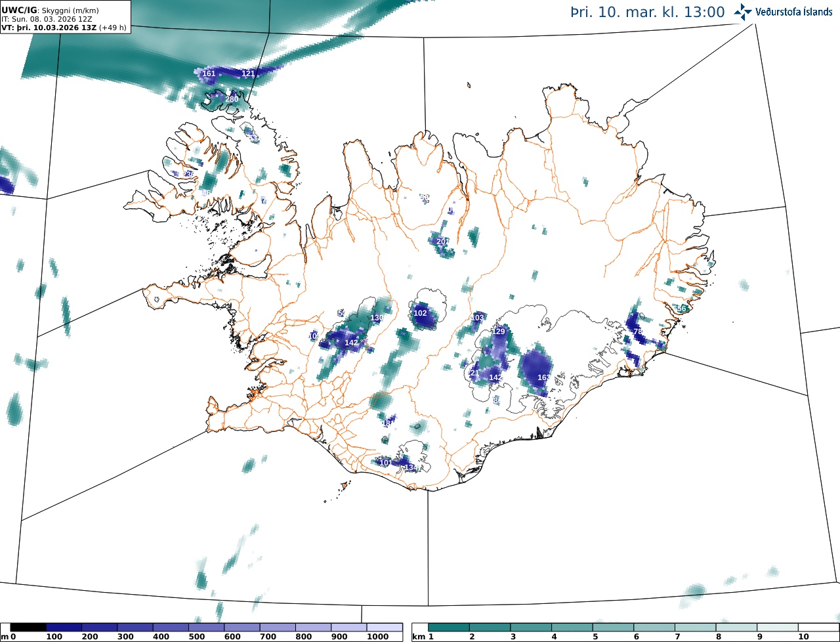Viewport: 840px width, 642px height.
Task: Pick the swatch starting at 8 km
Action: pyautogui.click(x=736, y=628)
